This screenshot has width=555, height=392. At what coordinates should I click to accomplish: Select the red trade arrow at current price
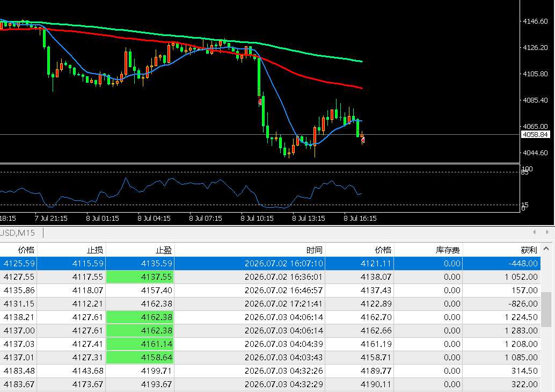click(362, 140)
